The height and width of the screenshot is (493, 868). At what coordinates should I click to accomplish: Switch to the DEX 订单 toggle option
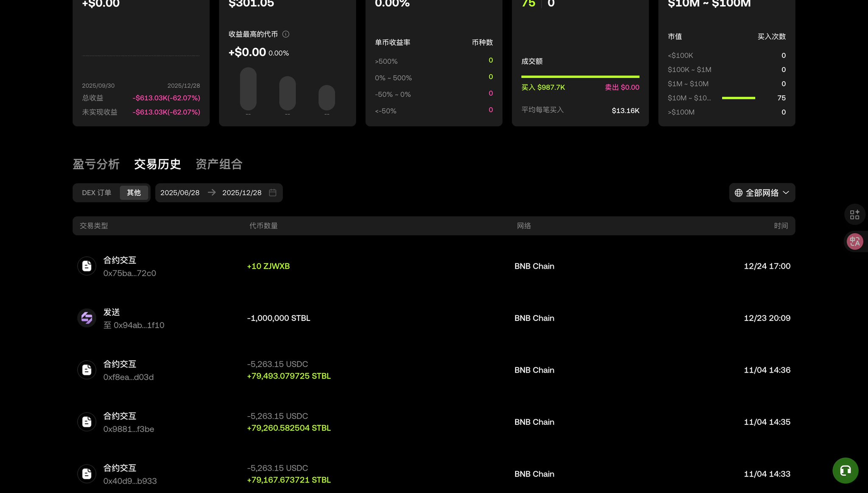point(97,193)
